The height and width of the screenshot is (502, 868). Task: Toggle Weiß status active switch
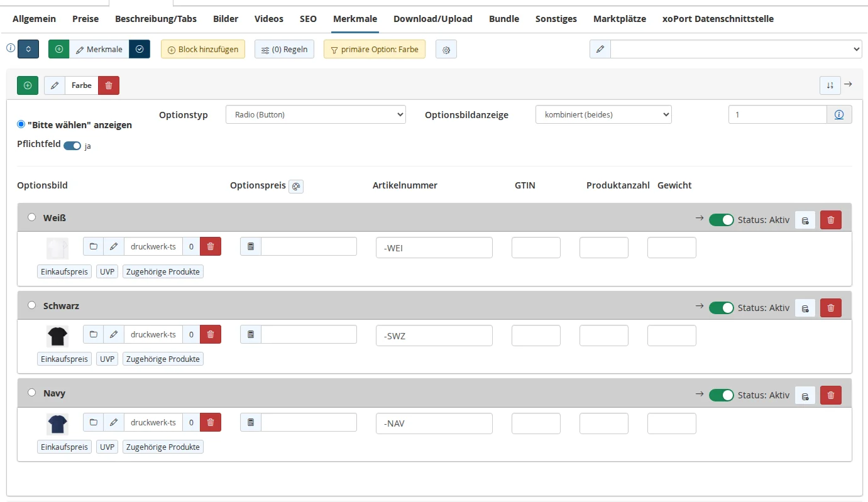722,220
